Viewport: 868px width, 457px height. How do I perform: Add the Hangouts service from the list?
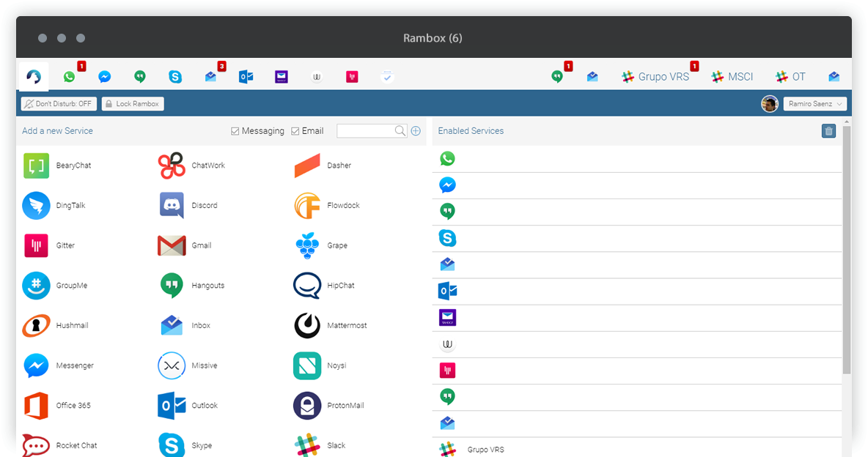[x=192, y=286]
